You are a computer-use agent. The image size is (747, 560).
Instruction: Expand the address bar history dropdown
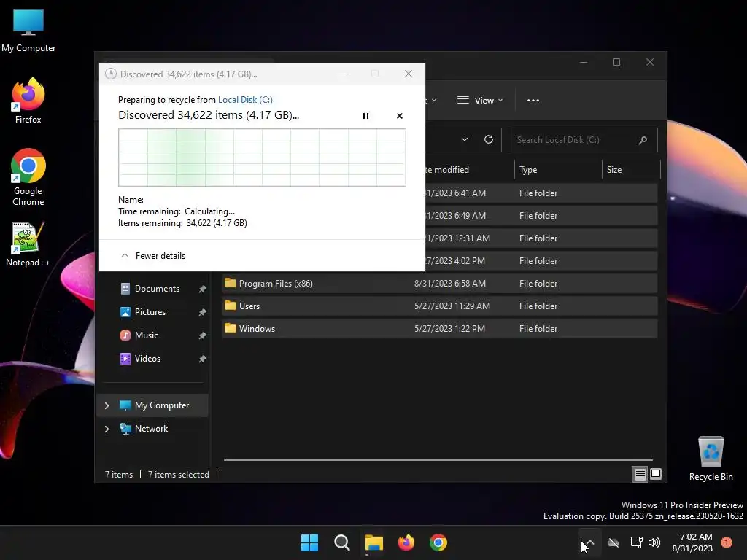coord(465,139)
